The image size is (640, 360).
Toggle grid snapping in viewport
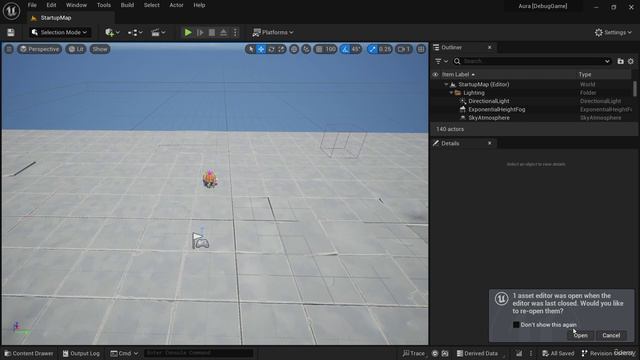(319, 49)
